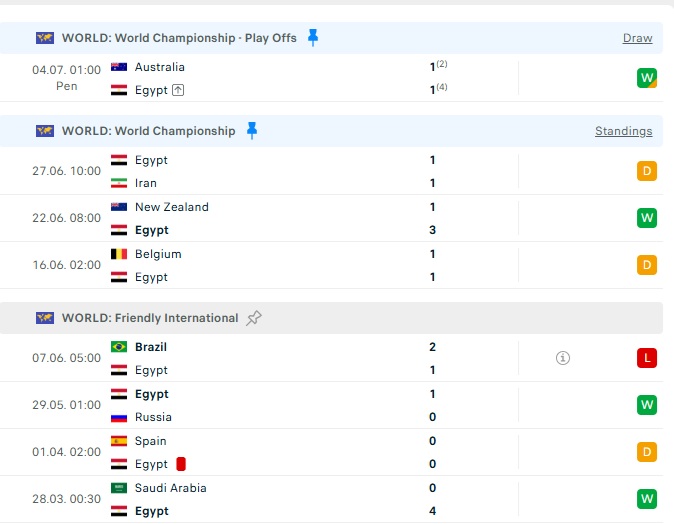Screen dimensions: 674x524
Task: Click the D badge for Egypt vs Iran
Action: coord(647,171)
